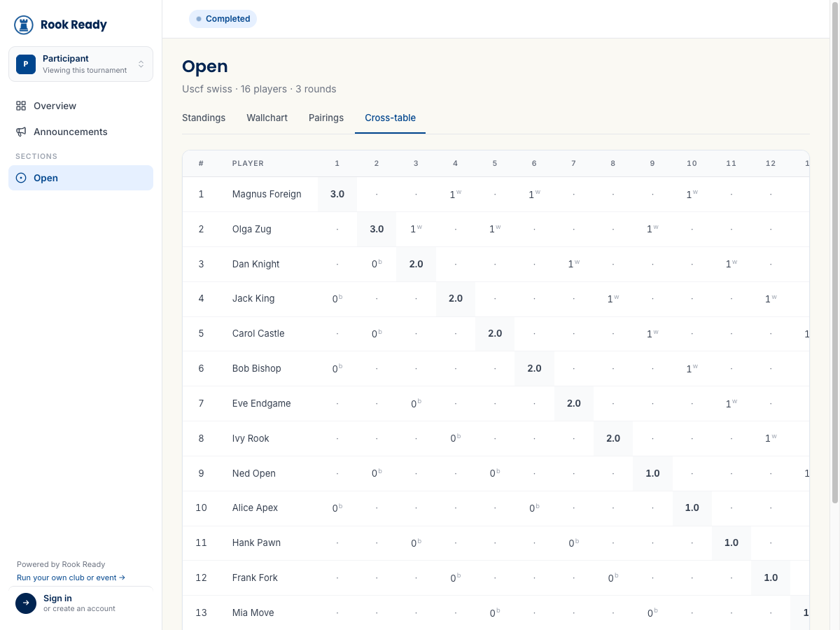The height and width of the screenshot is (630, 840).
Task: Switch to the Pairings tab
Action: (326, 118)
